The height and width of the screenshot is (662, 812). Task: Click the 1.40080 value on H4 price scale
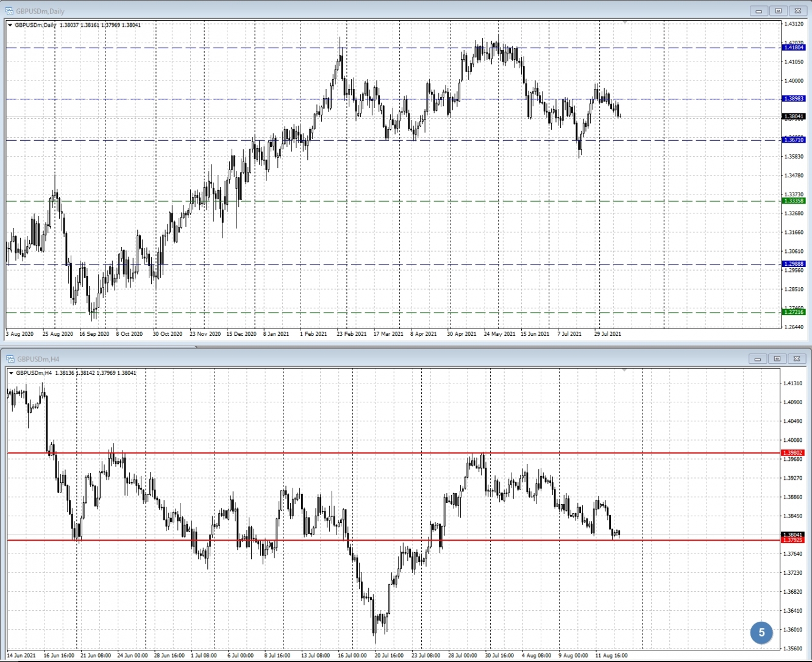tap(793, 440)
